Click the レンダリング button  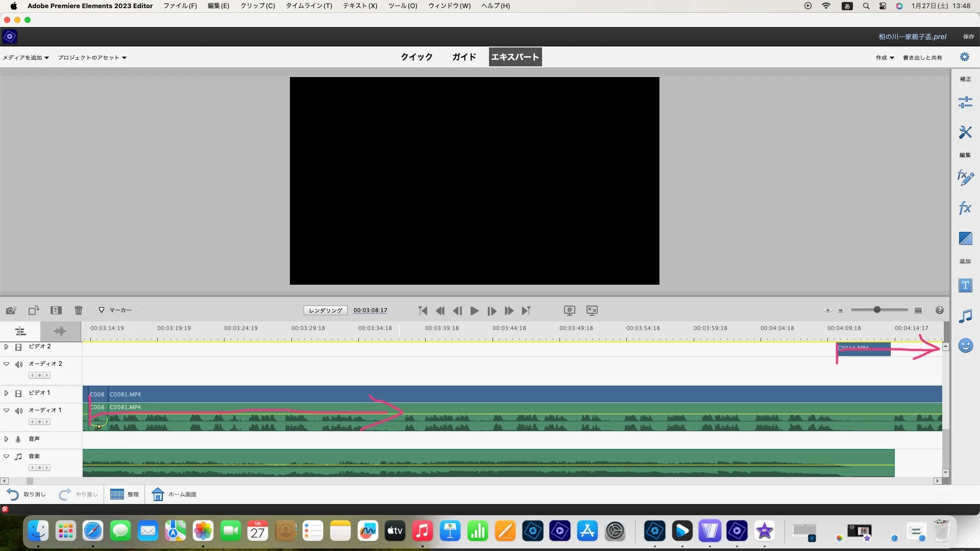coord(326,310)
